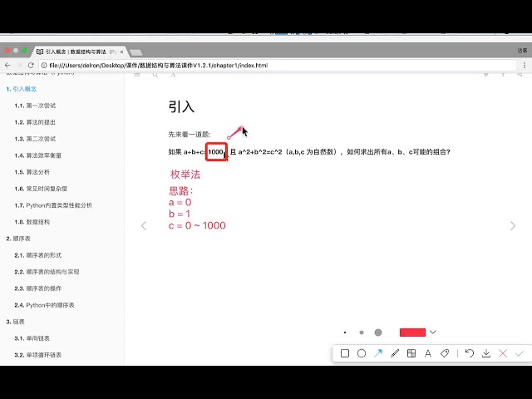Click the address bar URL field
This screenshot has height=399, width=532.
point(278,65)
